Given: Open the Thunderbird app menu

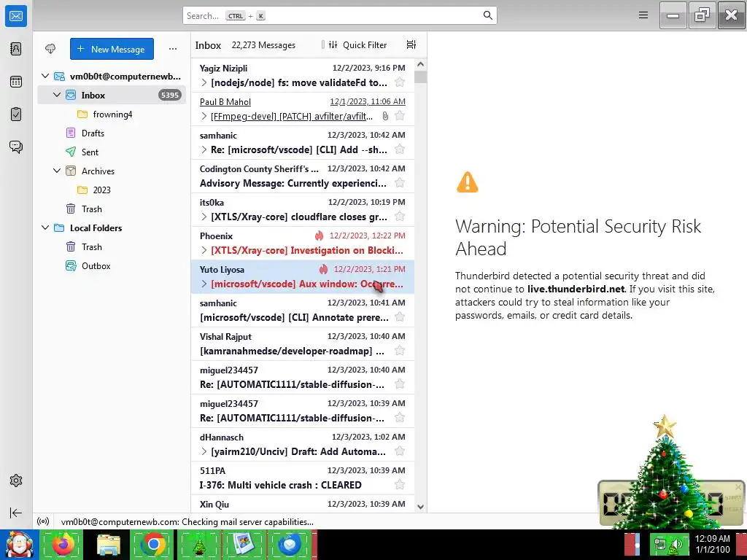Looking at the screenshot, I should click(x=643, y=15).
